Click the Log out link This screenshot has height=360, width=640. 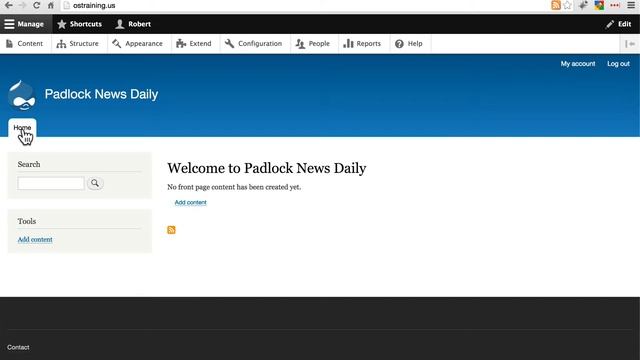point(618,64)
